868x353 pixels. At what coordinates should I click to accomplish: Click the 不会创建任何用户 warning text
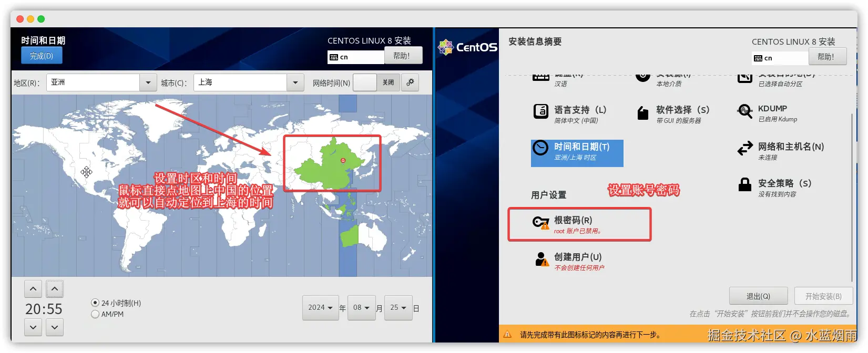tap(579, 268)
